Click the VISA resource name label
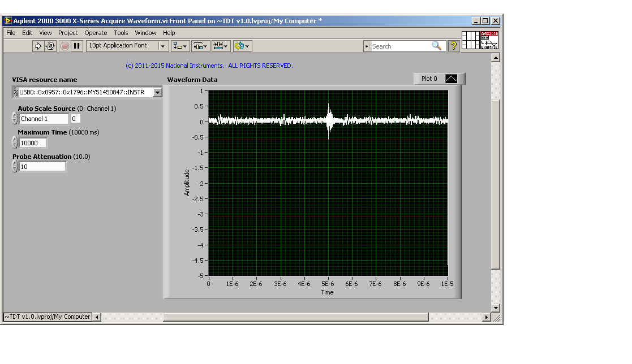This screenshot has height=364, width=632. (45, 80)
